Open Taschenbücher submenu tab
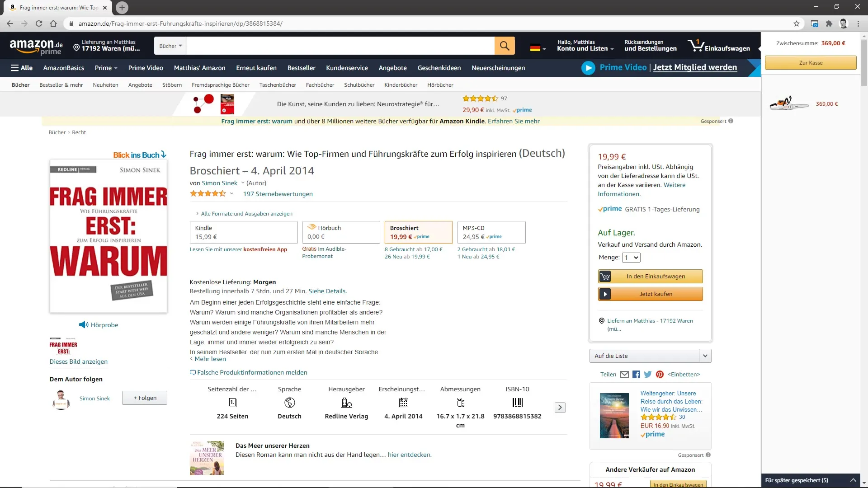The height and width of the screenshot is (488, 868). pos(278,85)
